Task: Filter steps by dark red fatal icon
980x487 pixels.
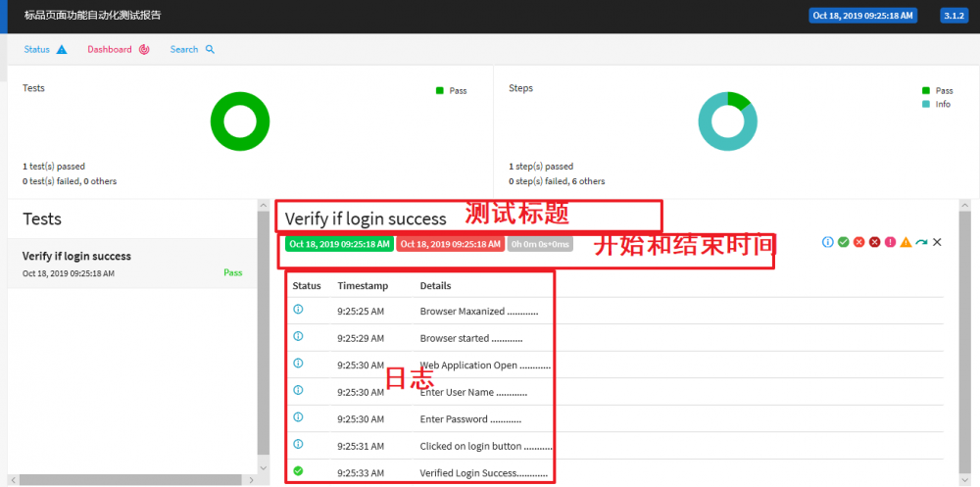Action: [874, 242]
